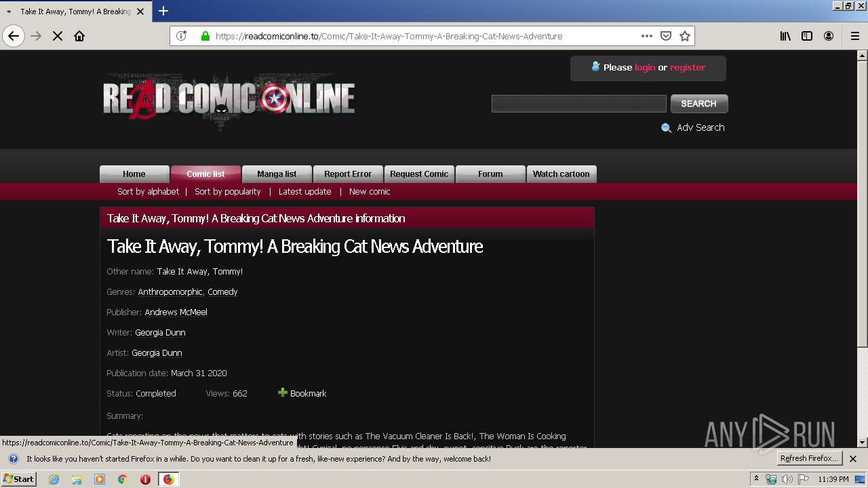Click the Action Center flag tray icon
The image size is (868, 488).
tap(803, 479)
